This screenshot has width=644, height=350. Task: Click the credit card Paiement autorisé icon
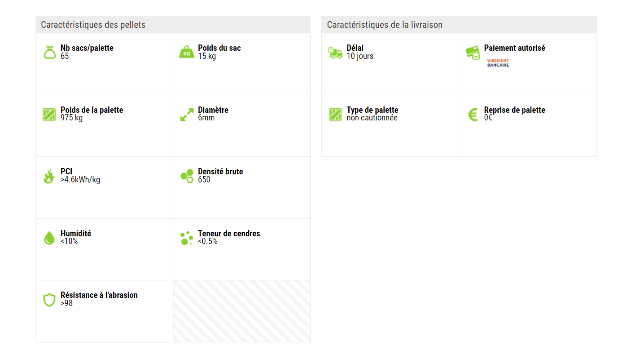[473, 53]
